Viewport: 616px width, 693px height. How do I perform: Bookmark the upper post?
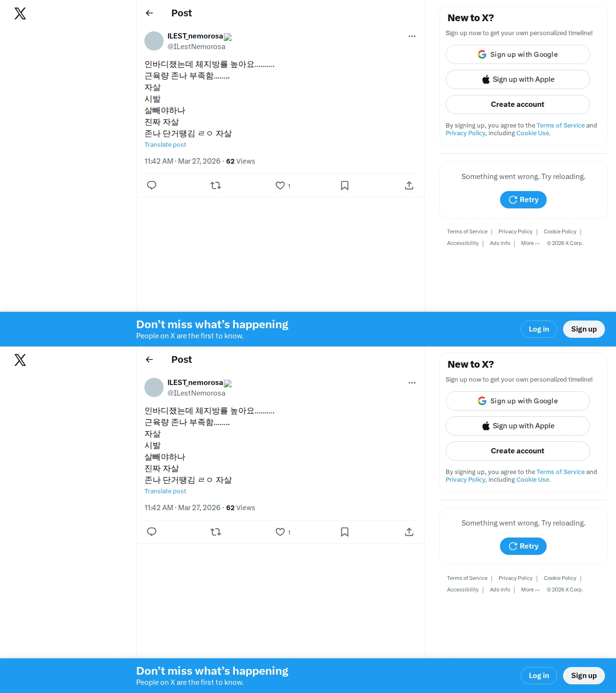345,185
